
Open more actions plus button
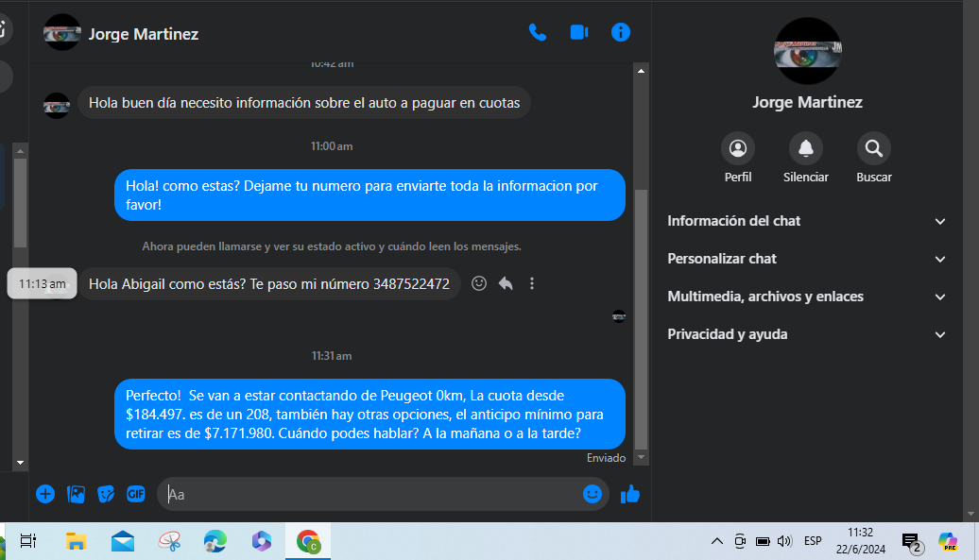45,493
